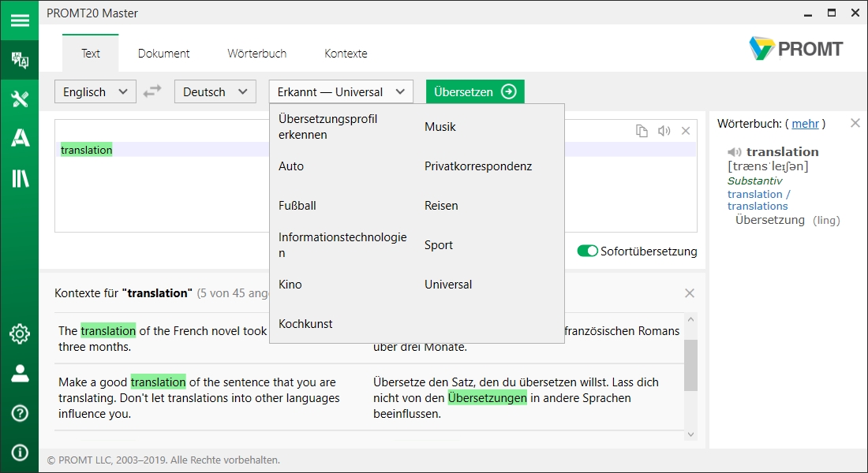This screenshot has height=473, width=868.
Task: Open the user account icon
Action: coord(19,374)
